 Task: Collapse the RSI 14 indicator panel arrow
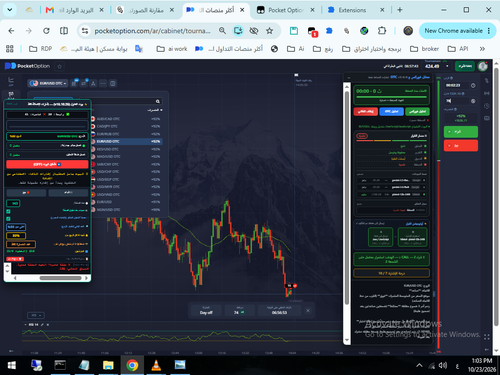click(x=25, y=325)
